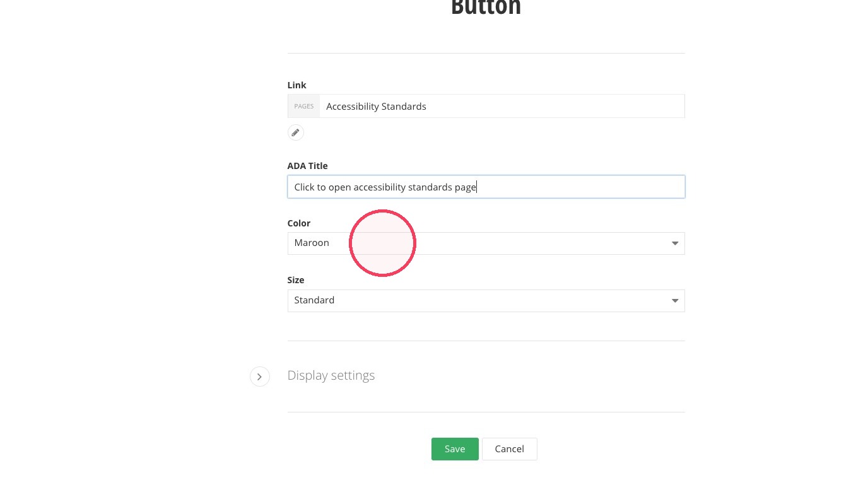Expand Display settings with the chevron icon
868x485 pixels.
tap(260, 377)
